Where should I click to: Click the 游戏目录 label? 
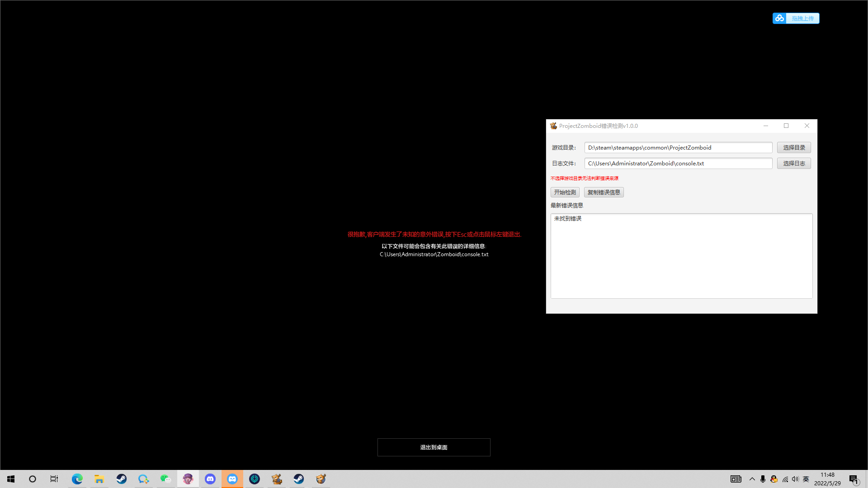point(564,148)
